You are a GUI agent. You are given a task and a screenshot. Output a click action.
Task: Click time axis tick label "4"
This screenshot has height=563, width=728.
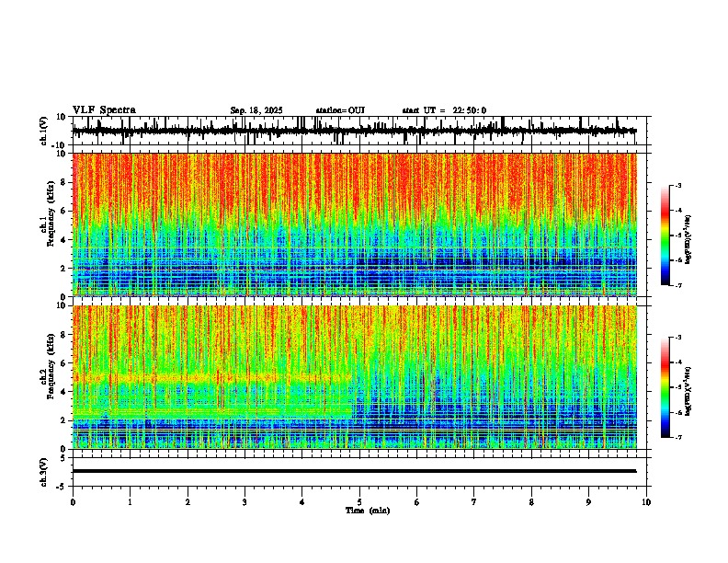pyautogui.click(x=302, y=502)
